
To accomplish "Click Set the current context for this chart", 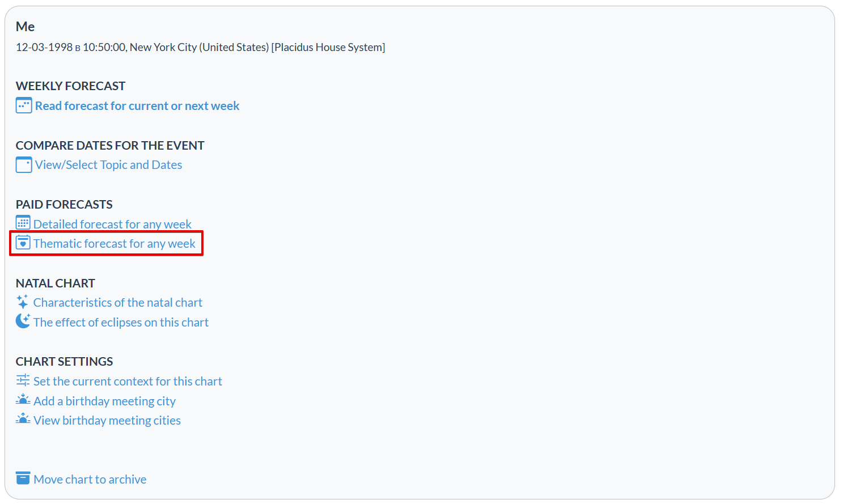I will click(x=128, y=382).
